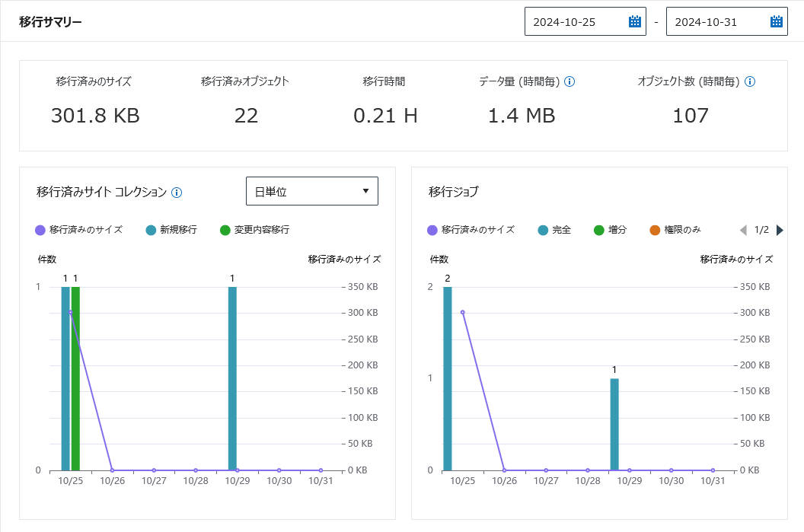Go to next legend page arrow

(780, 230)
